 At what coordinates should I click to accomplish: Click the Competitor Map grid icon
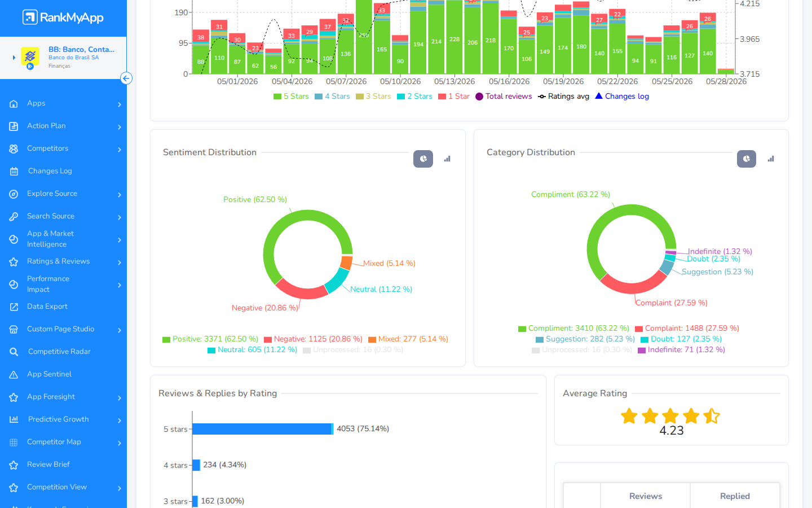coord(14,443)
